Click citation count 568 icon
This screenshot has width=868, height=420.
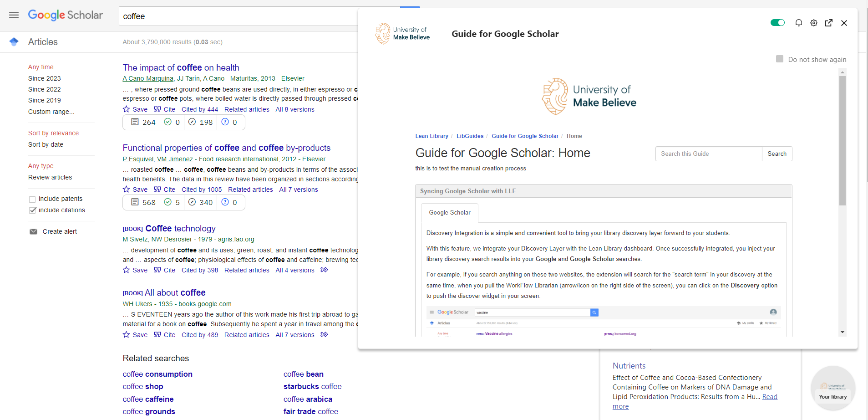point(135,202)
